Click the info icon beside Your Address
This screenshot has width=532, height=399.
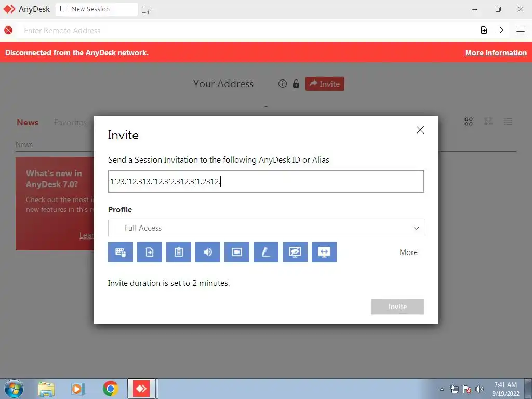[x=283, y=84]
